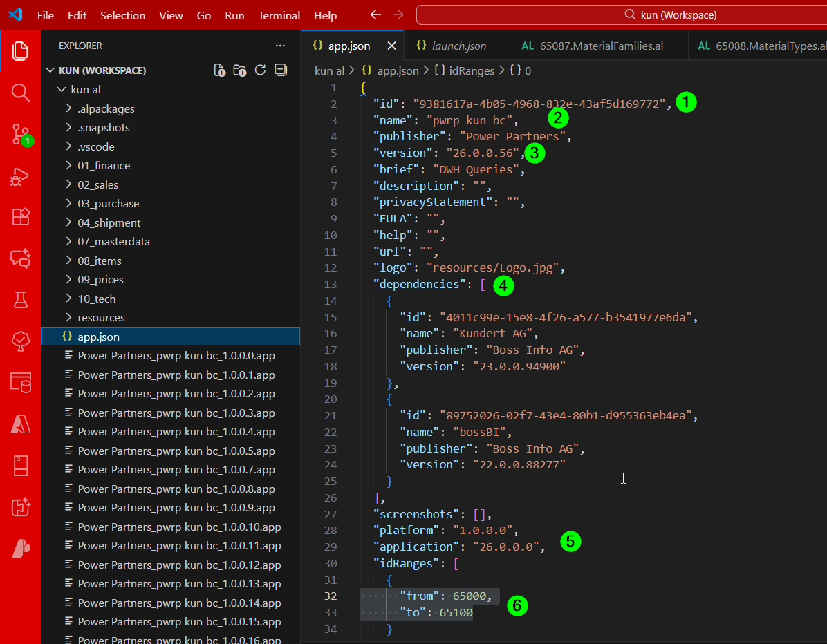Open the Run and Debug view
The width and height of the screenshot is (827, 644).
tap(20, 176)
